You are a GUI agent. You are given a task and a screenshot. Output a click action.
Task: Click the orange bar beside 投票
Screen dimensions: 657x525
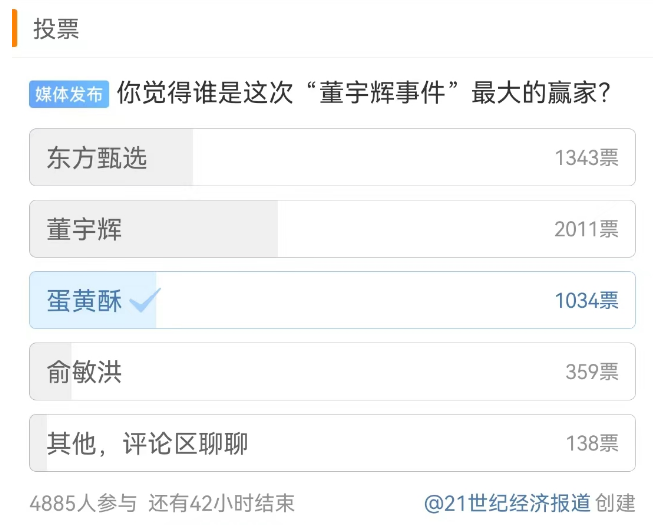[15, 29]
